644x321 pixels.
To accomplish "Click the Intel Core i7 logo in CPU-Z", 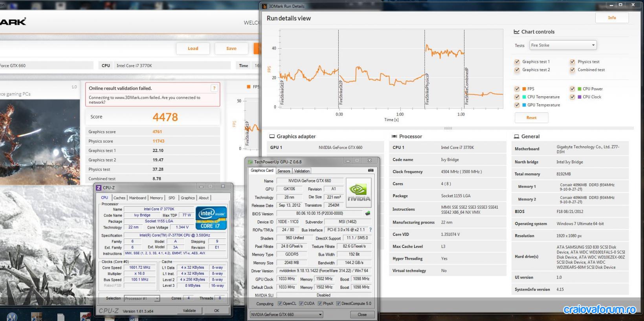I will 211,218.
